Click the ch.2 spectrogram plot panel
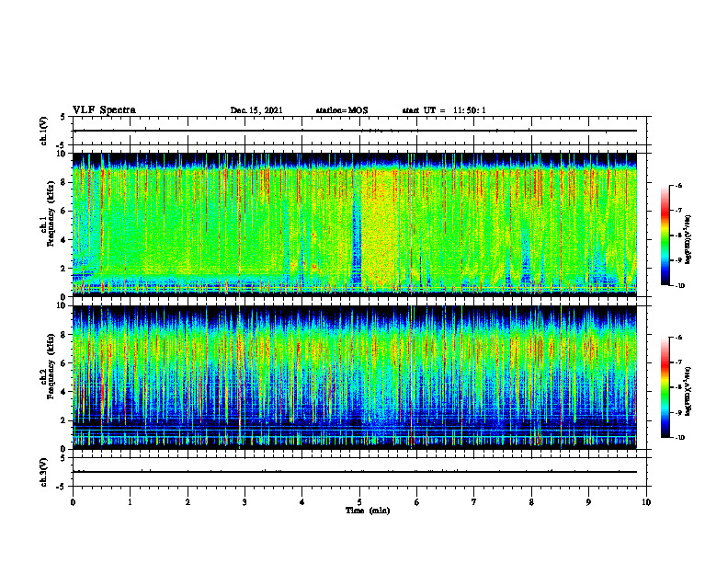 pyautogui.click(x=355, y=377)
